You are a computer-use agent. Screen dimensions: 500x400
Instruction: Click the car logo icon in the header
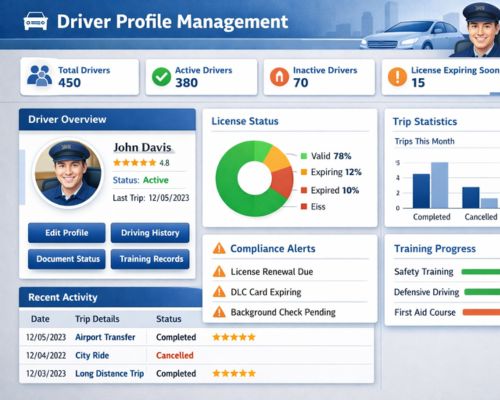point(36,21)
